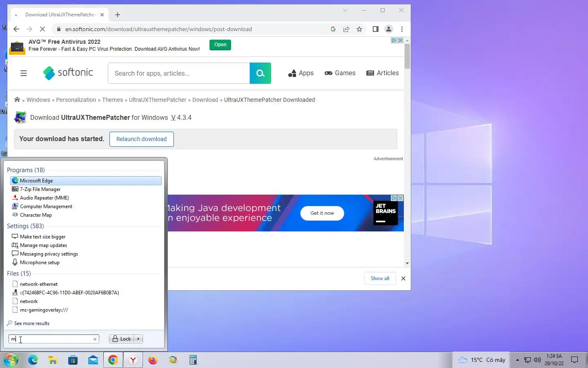
Task: Click Show all downloads button
Action: (380, 278)
